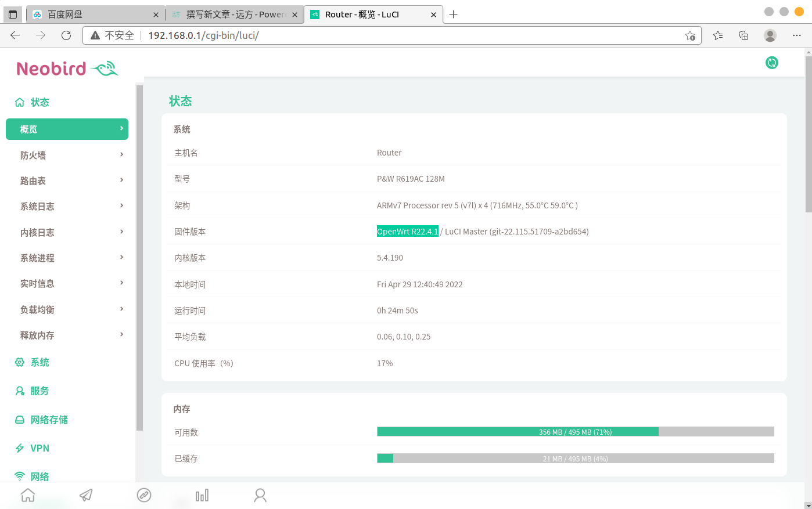Viewport: 812px width, 509px height.
Task: Expand the 实时信息 chevron
Action: 121,283
